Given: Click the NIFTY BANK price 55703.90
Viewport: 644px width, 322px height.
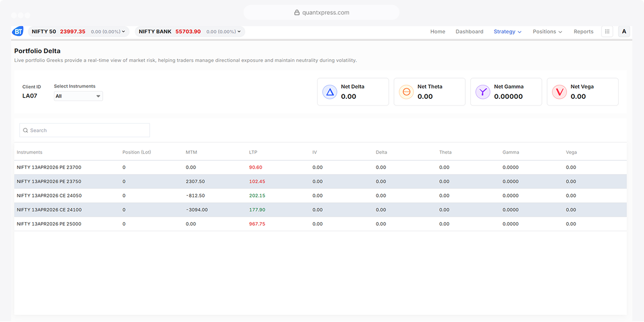Looking at the screenshot, I should coord(188,32).
